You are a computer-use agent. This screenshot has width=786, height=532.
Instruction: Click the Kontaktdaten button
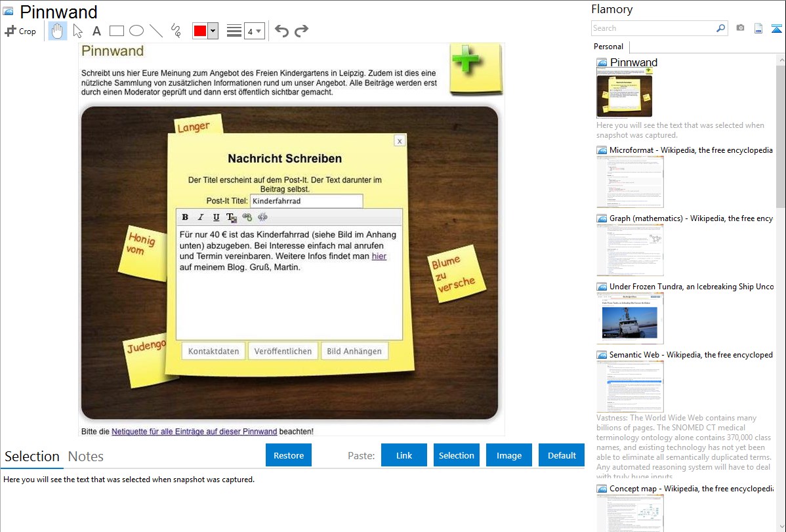pos(213,351)
